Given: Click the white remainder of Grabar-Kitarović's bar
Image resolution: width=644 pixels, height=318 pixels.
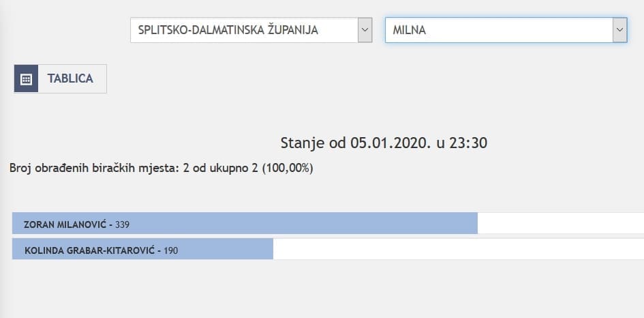Looking at the screenshot, I should tap(457, 250).
